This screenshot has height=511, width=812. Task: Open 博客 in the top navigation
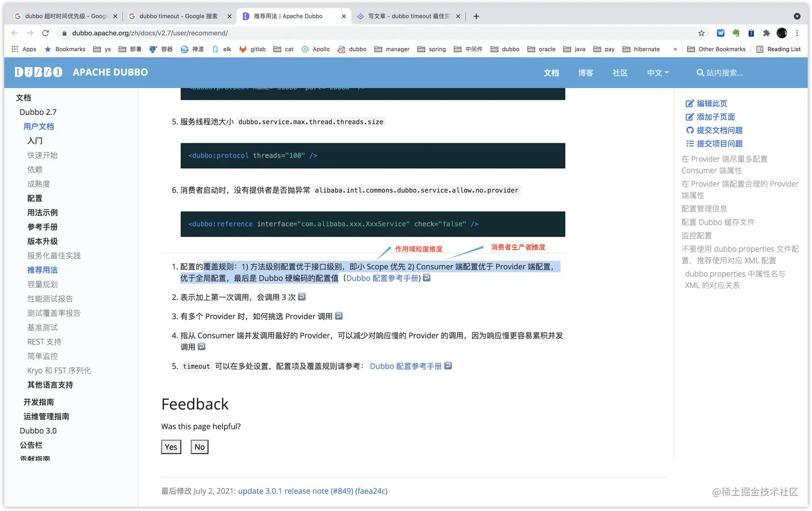[585, 73]
